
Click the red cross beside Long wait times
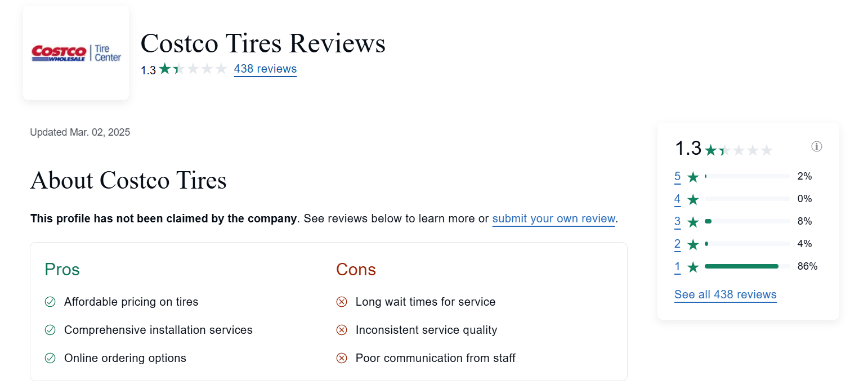[x=342, y=302]
